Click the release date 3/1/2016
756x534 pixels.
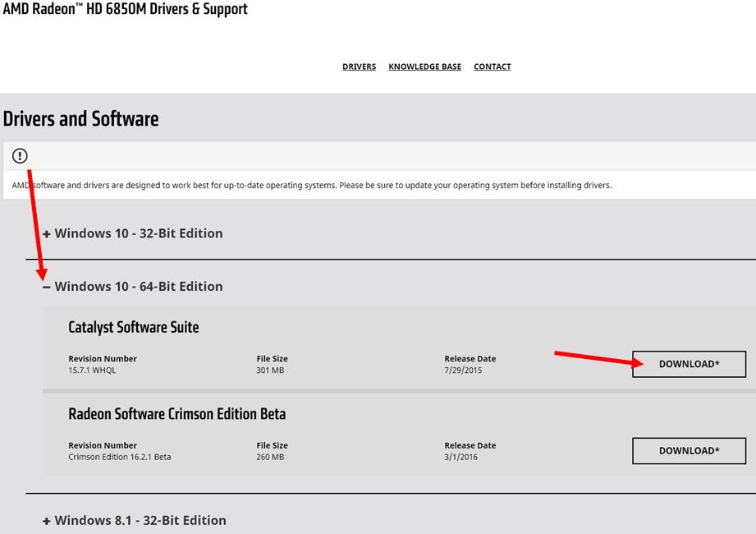(461, 458)
